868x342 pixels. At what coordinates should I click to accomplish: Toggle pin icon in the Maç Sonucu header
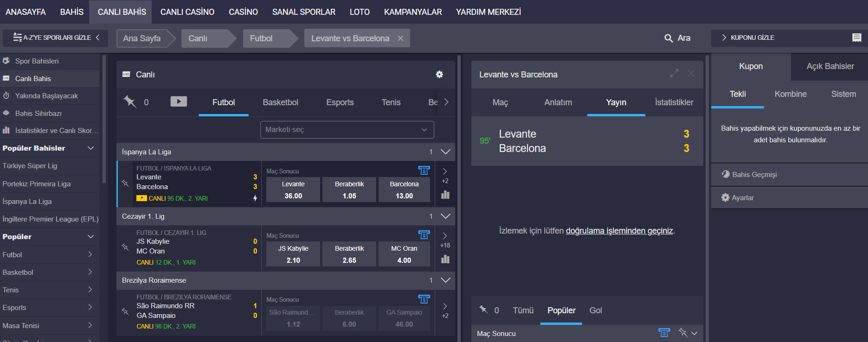(x=682, y=332)
